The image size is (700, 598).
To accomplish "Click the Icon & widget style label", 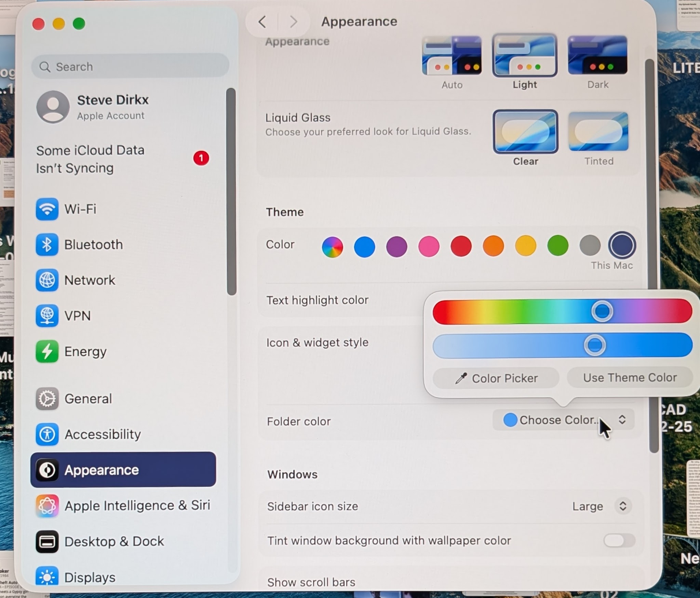I will [x=318, y=343].
